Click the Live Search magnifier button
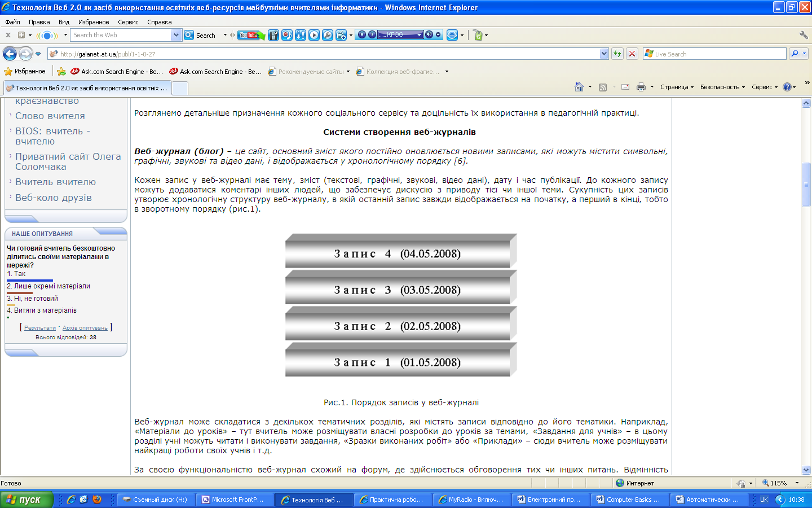The height and width of the screenshot is (508, 812). (x=795, y=54)
